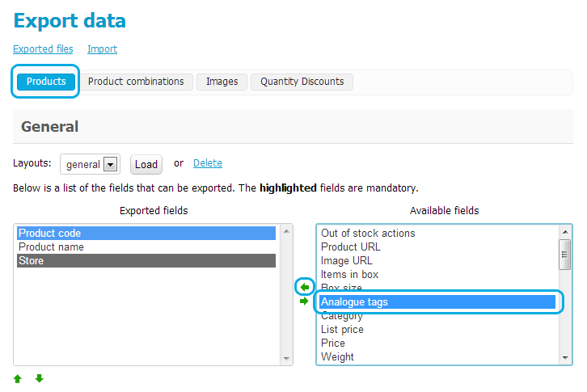Click the green left arrow to add field

pyautogui.click(x=305, y=287)
